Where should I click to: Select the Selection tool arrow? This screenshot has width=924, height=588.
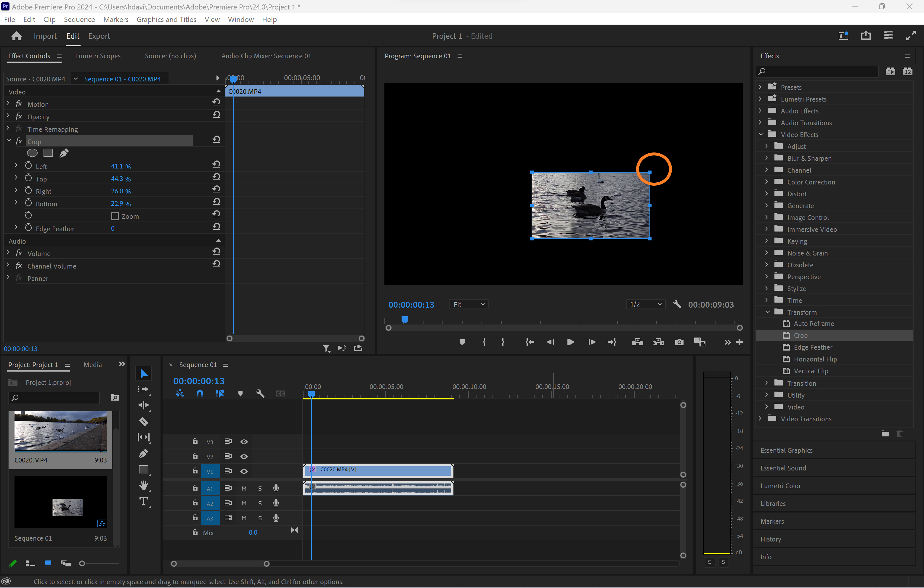pyautogui.click(x=144, y=373)
